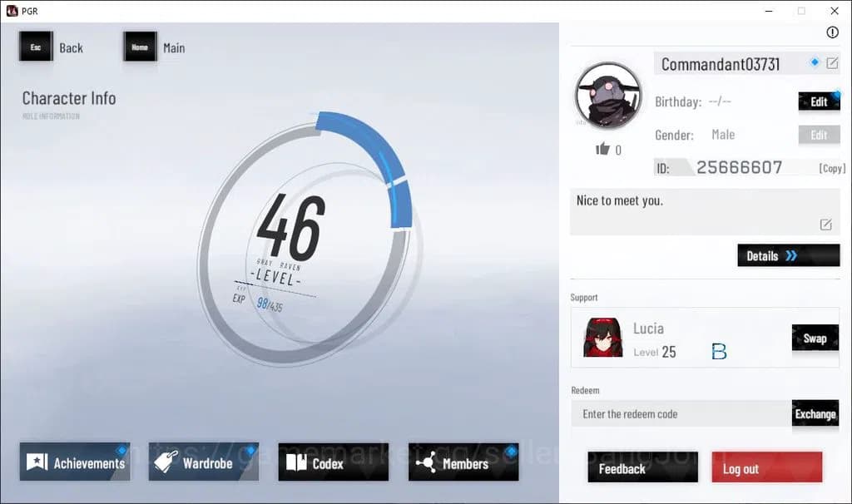This screenshot has height=504, width=852.
Task: Open the Achievements panel
Action: point(75,462)
